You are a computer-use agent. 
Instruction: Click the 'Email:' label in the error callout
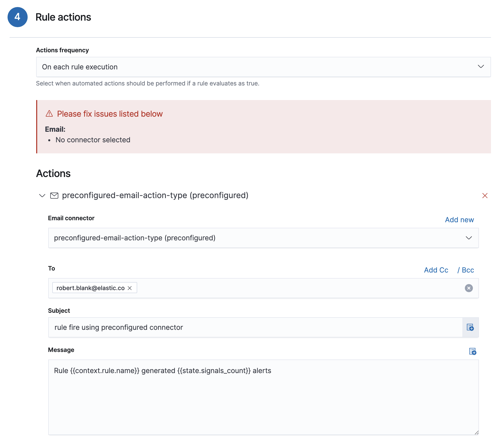tap(55, 129)
